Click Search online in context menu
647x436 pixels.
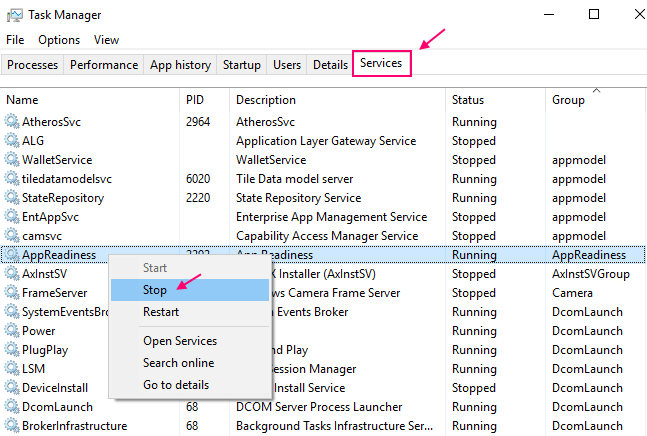tap(179, 363)
